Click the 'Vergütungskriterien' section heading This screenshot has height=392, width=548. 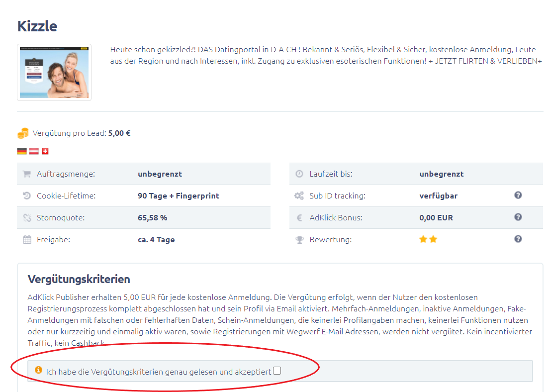click(79, 280)
